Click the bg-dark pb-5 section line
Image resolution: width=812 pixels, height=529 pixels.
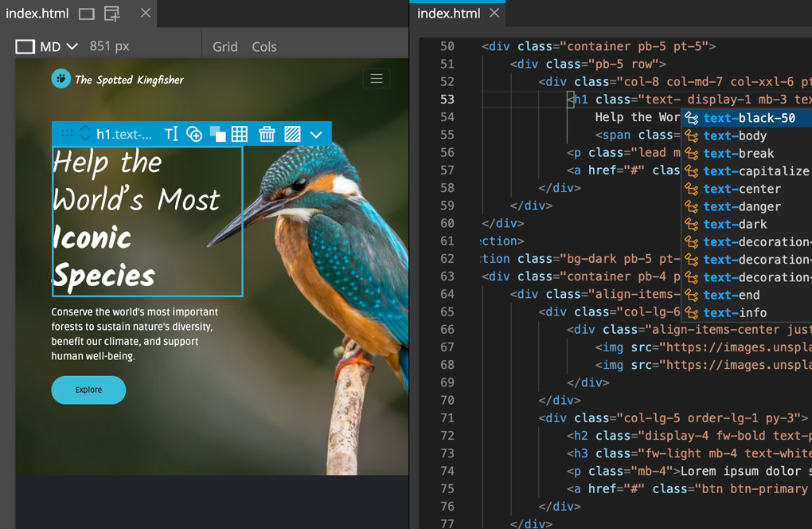pos(580,259)
